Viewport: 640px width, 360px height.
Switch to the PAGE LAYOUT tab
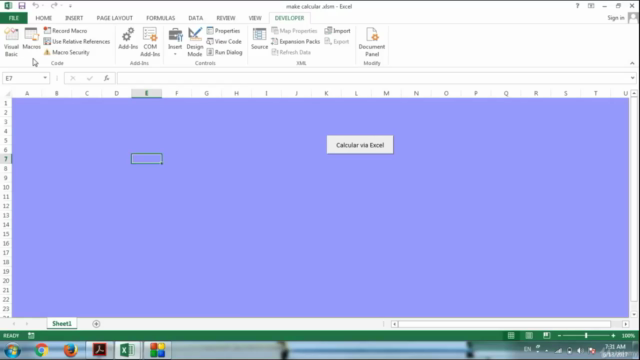[115, 18]
